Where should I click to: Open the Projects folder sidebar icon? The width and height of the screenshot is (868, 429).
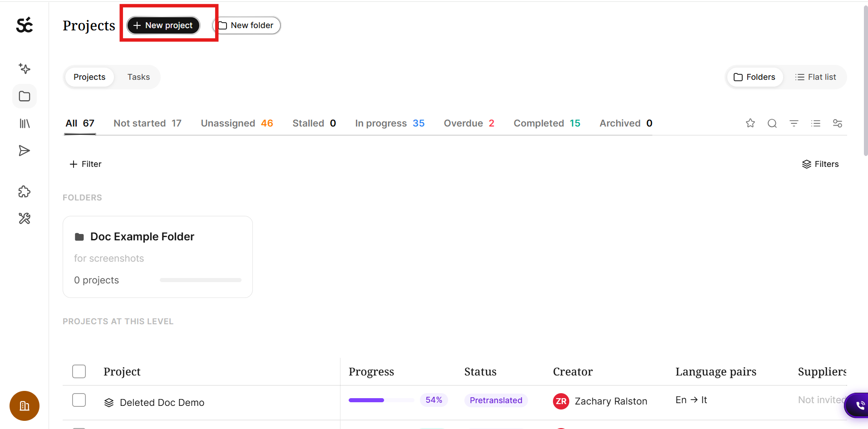click(25, 96)
